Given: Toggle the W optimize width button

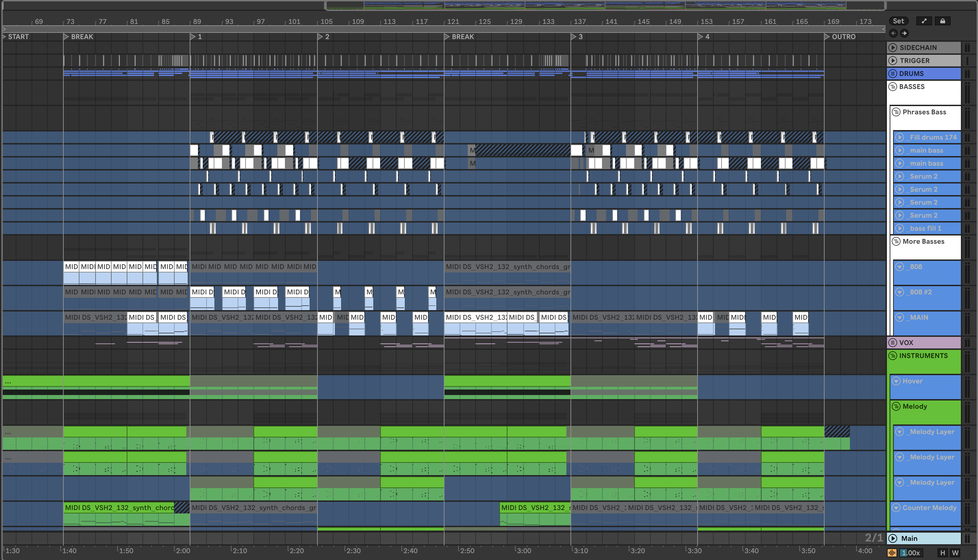Looking at the screenshot, I should coord(955,553).
